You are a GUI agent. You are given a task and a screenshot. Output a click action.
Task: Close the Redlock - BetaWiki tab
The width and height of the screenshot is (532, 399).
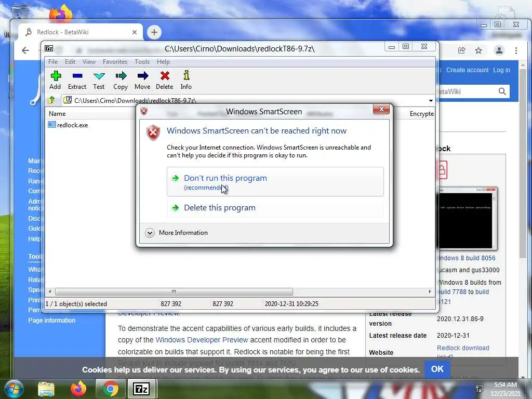pyautogui.click(x=135, y=32)
